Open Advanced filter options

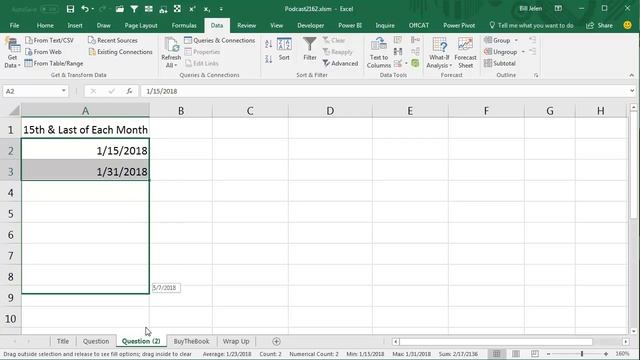coord(340,63)
